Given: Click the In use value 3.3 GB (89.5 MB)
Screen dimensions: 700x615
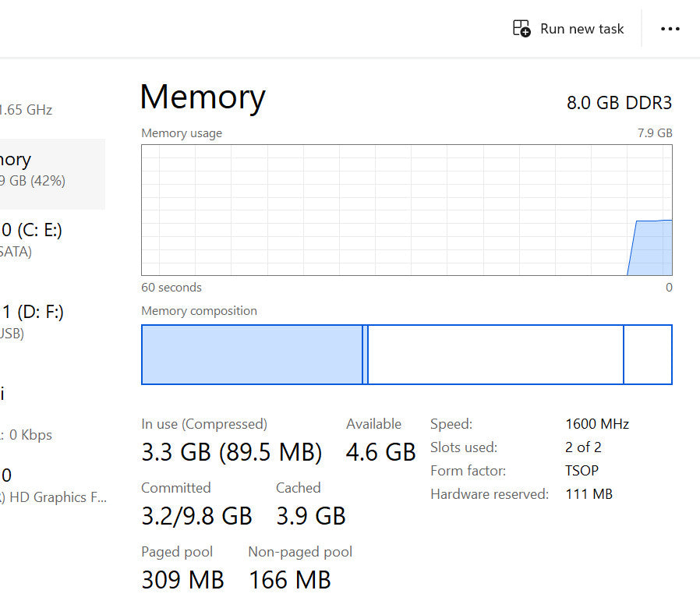Looking at the screenshot, I should [232, 452].
